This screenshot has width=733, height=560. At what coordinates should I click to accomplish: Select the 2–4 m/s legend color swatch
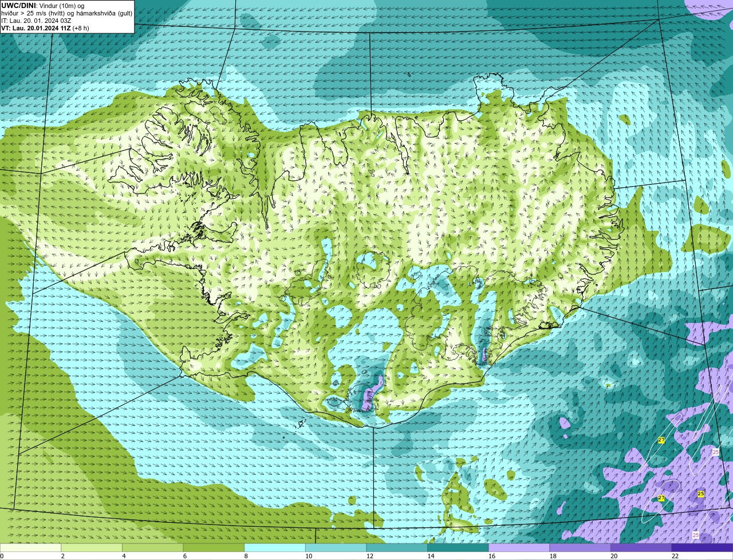tap(92, 547)
